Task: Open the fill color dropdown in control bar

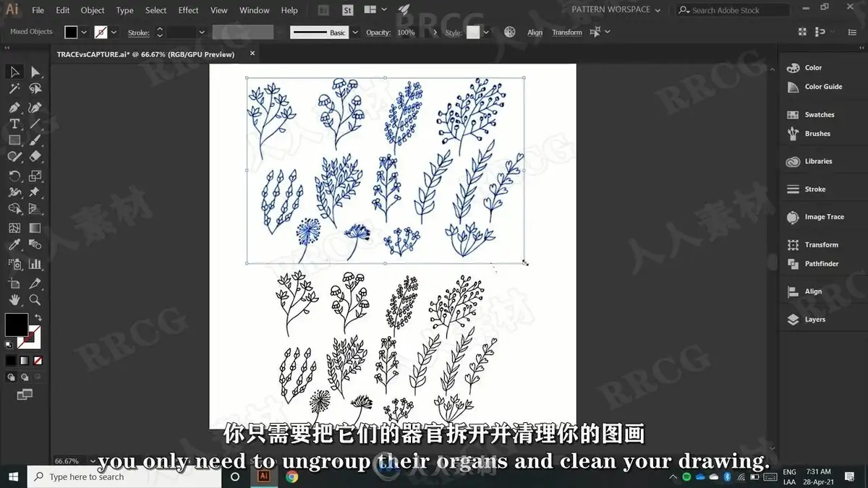Action: [x=84, y=32]
